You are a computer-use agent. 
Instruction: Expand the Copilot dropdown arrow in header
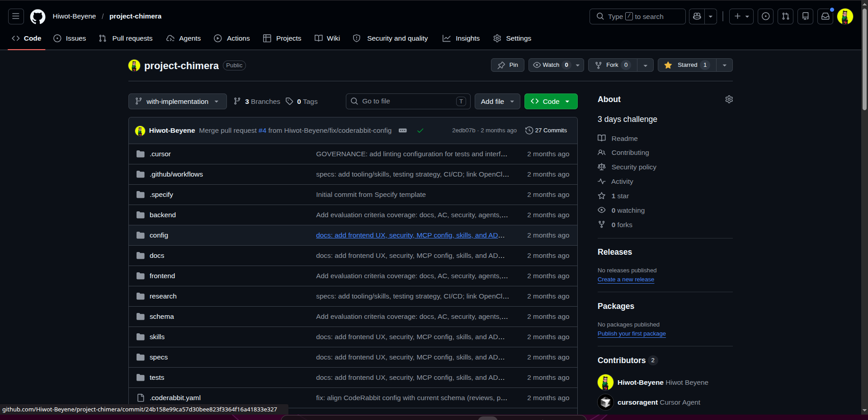[711, 16]
